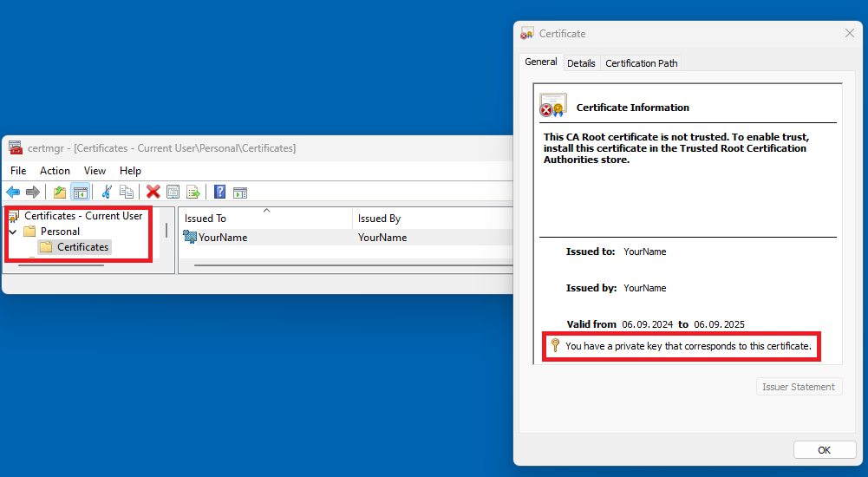
Task: Switch to the Certification Path tab
Action: tap(642, 63)
